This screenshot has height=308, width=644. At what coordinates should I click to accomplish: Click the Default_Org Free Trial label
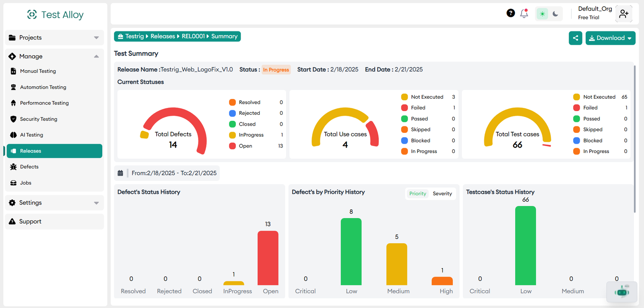coord(595,13)
